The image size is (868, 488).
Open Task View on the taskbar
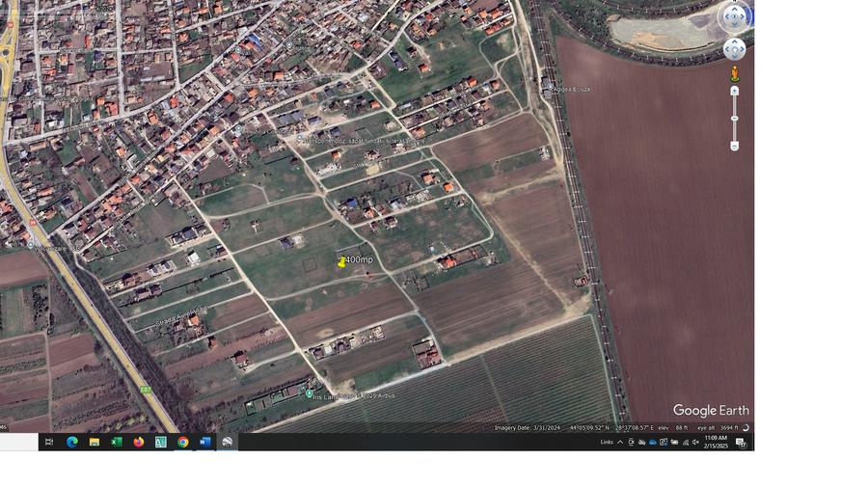(49, 442)
